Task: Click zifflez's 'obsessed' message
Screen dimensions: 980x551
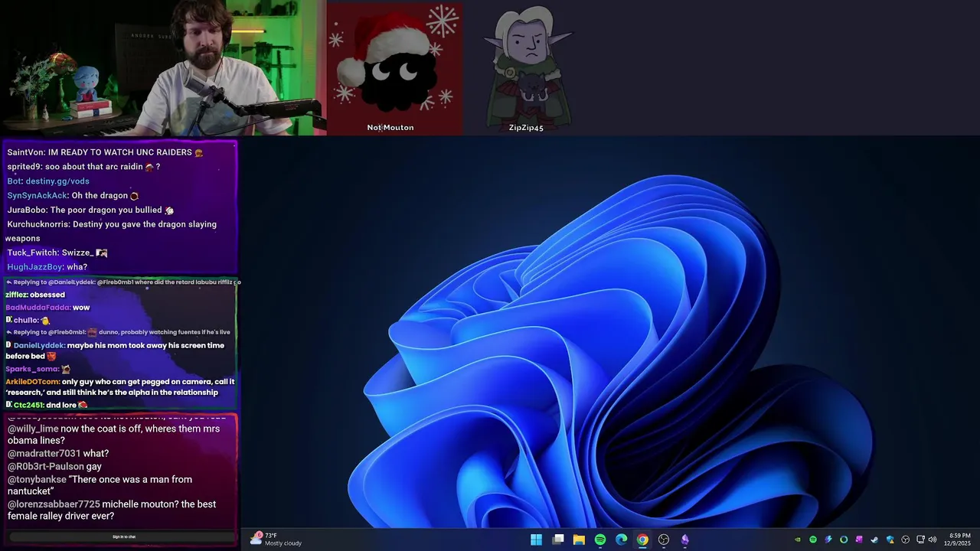Action: tap(35, 295)
